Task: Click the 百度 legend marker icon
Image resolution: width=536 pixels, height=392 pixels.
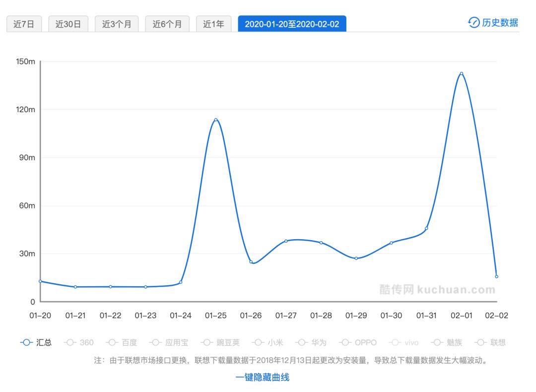Action: point(112,342)
